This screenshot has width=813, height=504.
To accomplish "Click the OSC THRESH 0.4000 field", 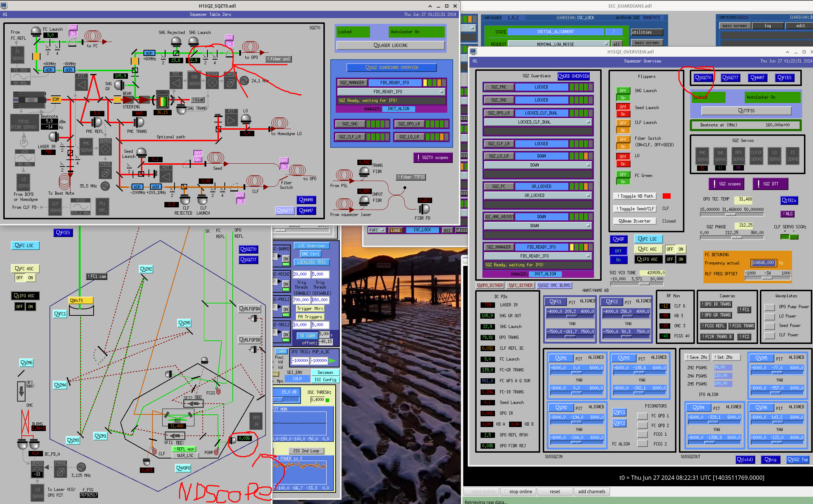I will 317,400.
